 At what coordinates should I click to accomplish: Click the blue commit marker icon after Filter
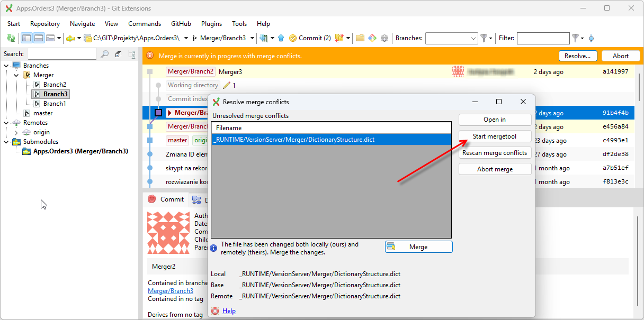tap(591, 38)
